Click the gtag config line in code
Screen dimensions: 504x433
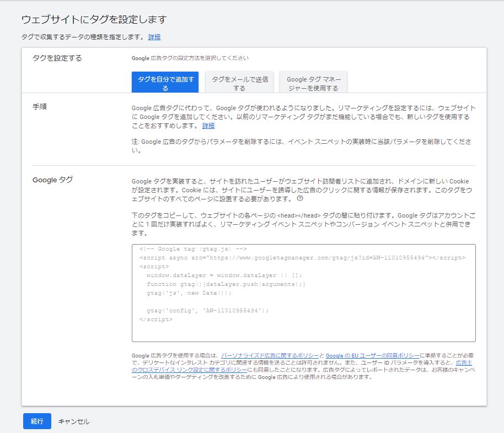207,311
